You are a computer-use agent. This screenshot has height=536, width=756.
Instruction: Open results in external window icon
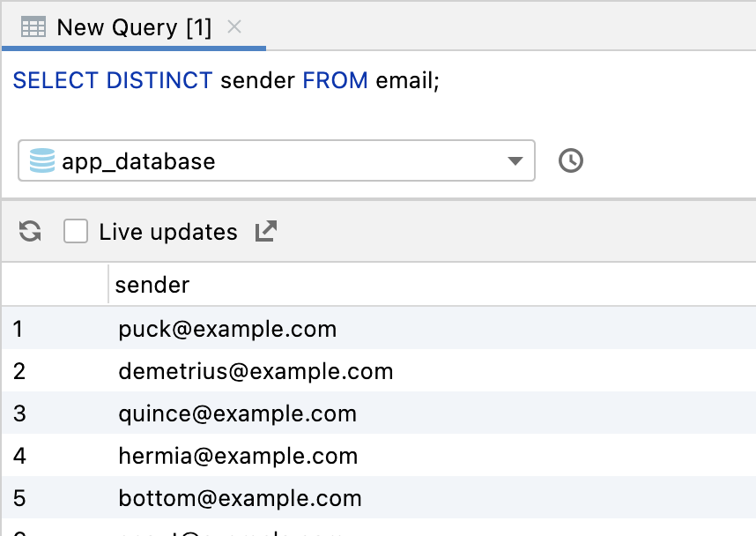[265, 232]
